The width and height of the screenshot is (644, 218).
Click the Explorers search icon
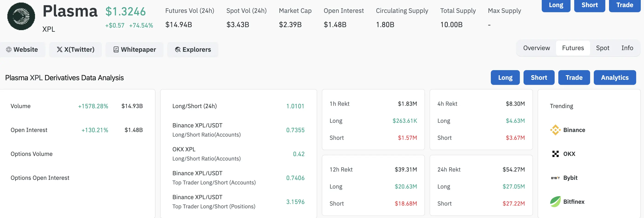178,49
